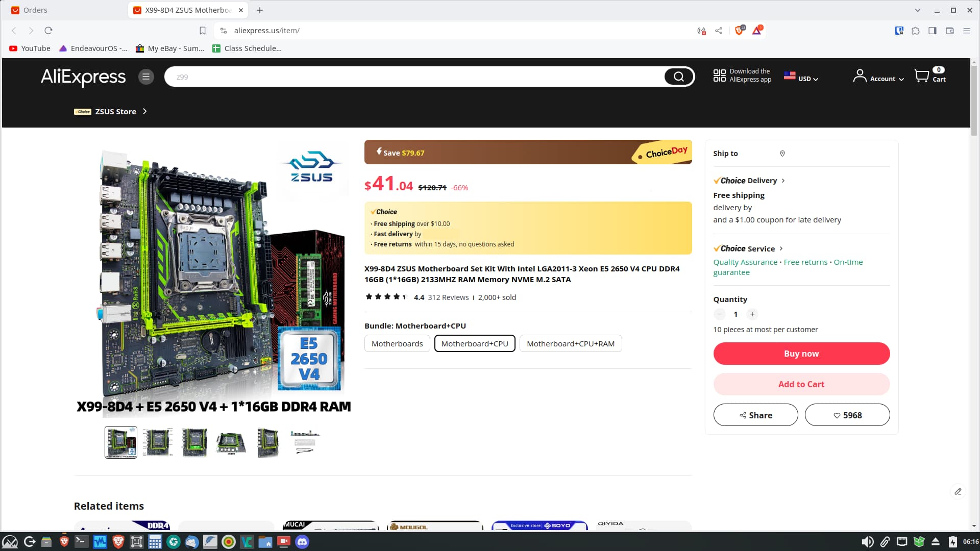This screenshot has height=551, width=980.
Task: Click the wishlist heart button 5968
Action: 847,415
